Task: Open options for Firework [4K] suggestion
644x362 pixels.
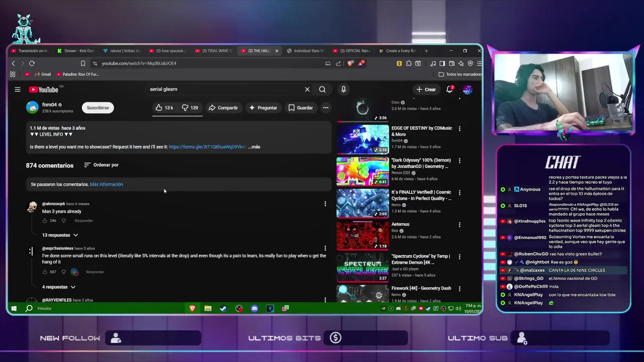Action: click(459, 289)
